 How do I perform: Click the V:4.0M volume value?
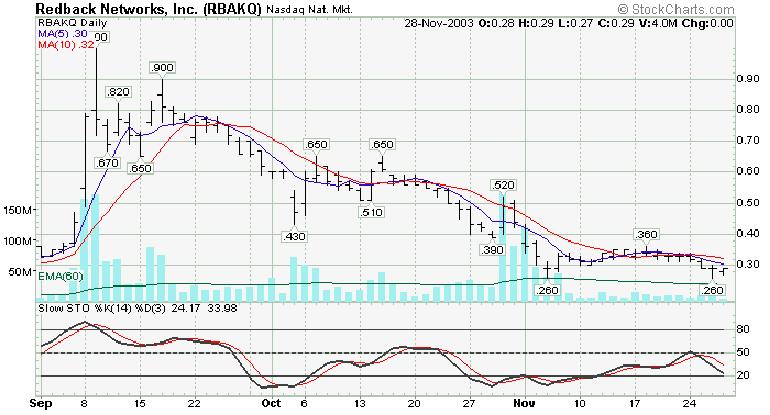[x=658, y=23]
